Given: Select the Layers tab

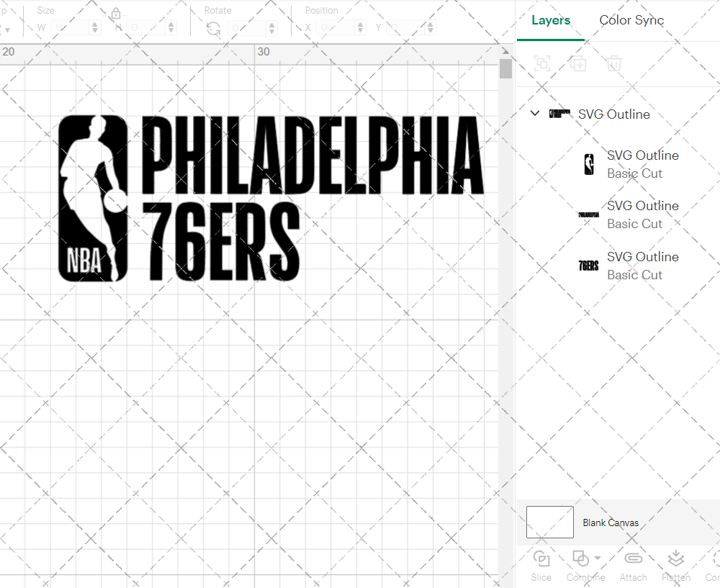Looking at the screenshot, I should [x=550, y=20].
